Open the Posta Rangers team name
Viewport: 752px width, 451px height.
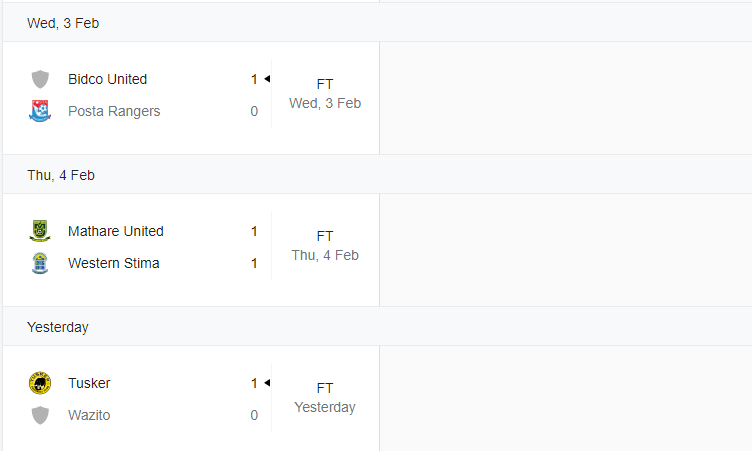click(x=114, y=111)
